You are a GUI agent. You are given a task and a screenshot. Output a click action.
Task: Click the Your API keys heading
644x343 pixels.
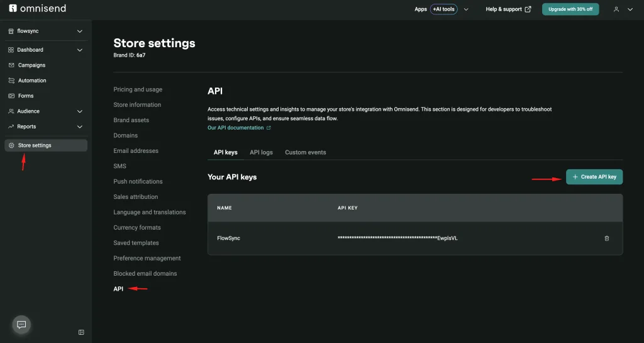pyautogui.click(x=232, y=177)
